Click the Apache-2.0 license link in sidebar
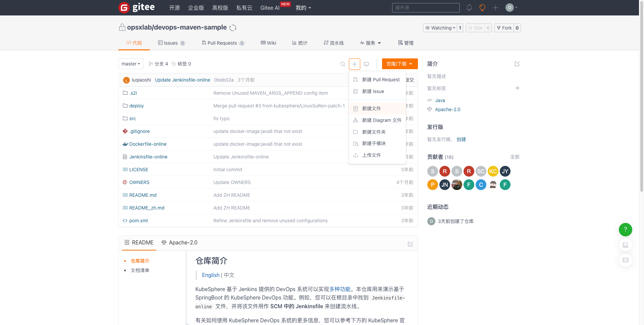 tap(448, 109)
